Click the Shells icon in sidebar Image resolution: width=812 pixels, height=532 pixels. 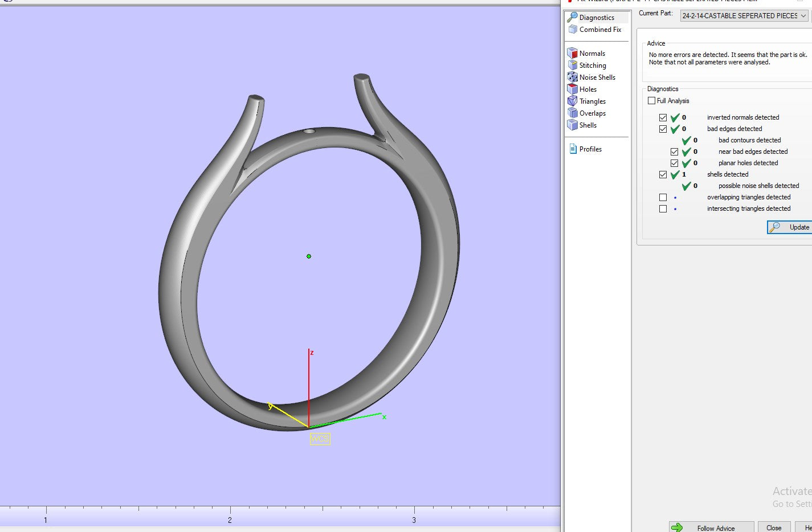[573, 125]
